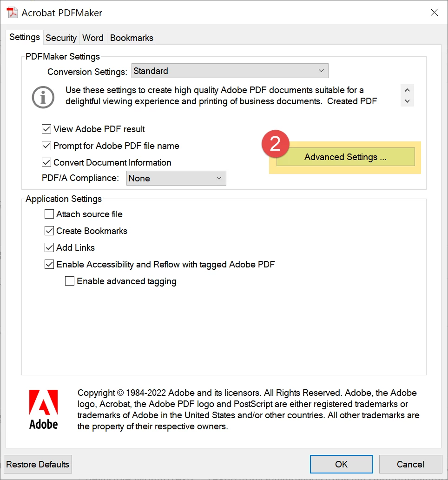Click the Acrobat PDFMaker title bar icon
448x480 pixels.
pyautogui.click(x=12, y=13)
